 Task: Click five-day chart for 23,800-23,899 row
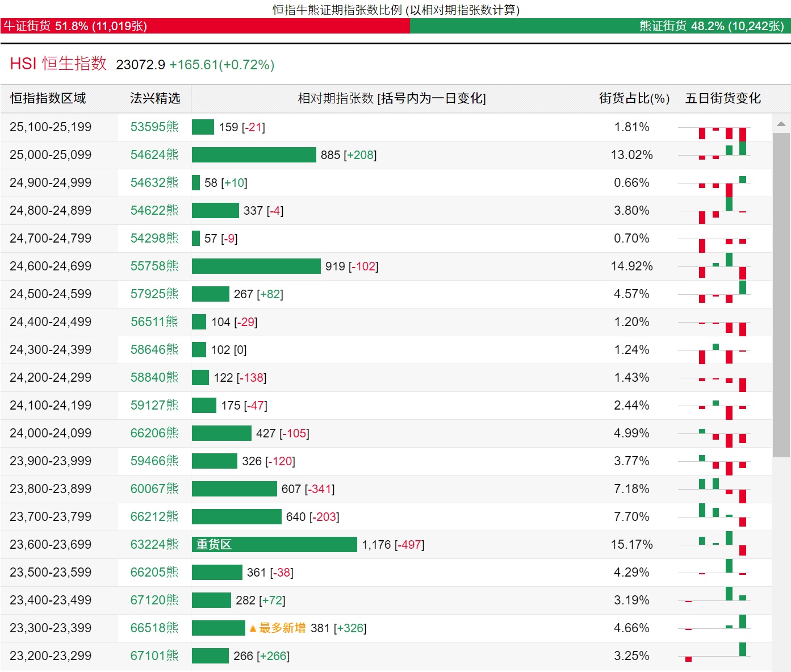tap(714, 490)
